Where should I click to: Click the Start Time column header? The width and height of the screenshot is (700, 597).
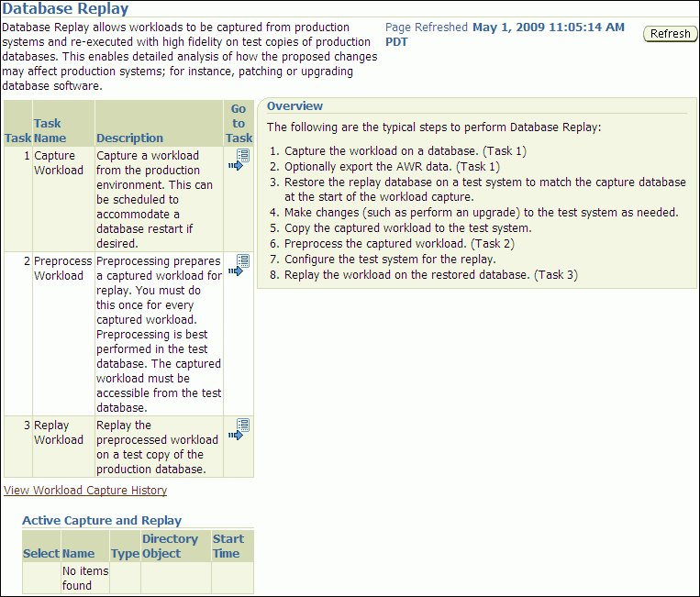[228, 546]
